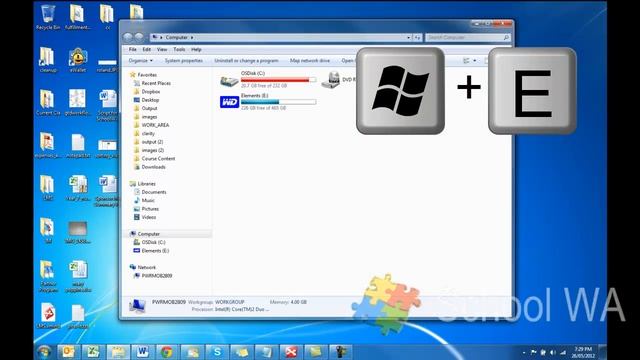Click the Show desktop button after the clock

point(602,352)
